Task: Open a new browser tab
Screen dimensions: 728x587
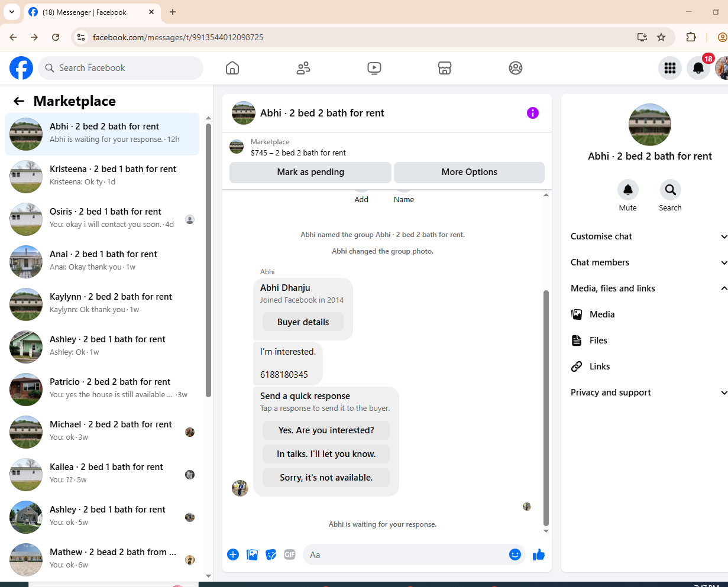Action: 173,12
